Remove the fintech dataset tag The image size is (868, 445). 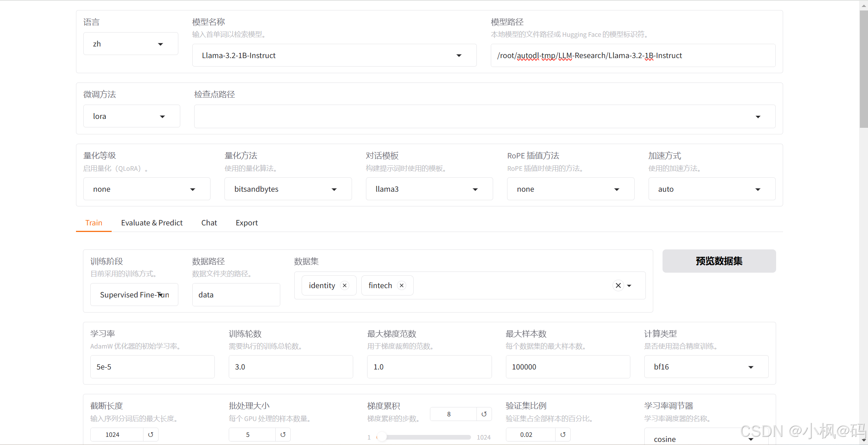tap(402, 285)
